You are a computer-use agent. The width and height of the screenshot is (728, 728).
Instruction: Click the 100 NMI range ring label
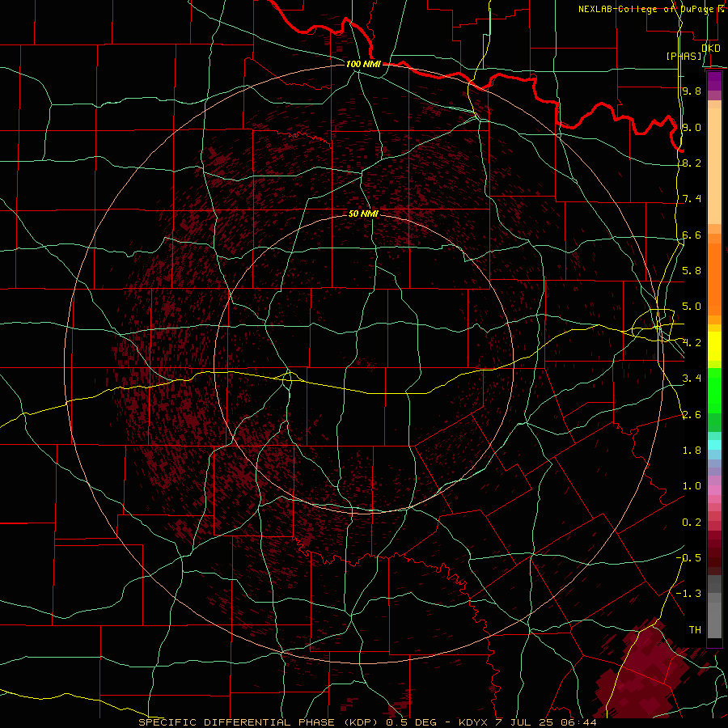(x=363, y=64)
